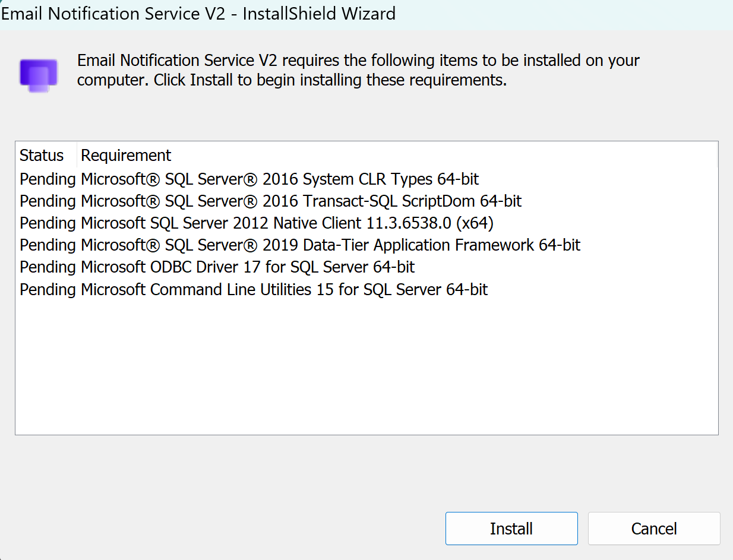Click Pending status of Native Client row
Viewport: 733px width, 560px height.
coord(48,223)
